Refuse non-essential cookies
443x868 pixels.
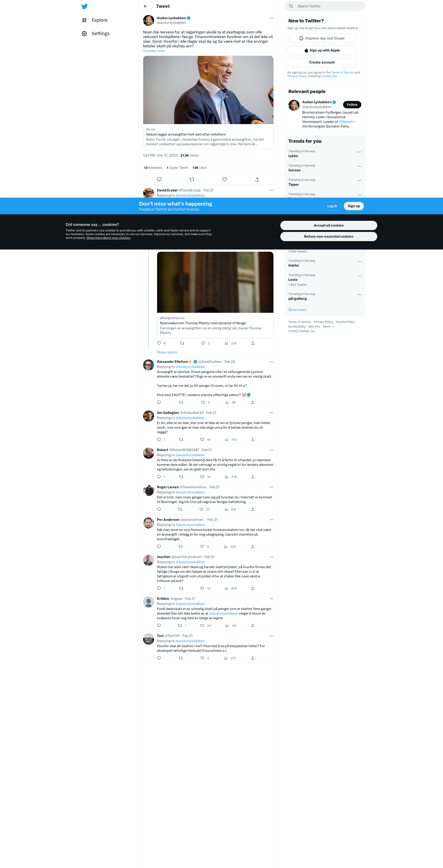329,237
